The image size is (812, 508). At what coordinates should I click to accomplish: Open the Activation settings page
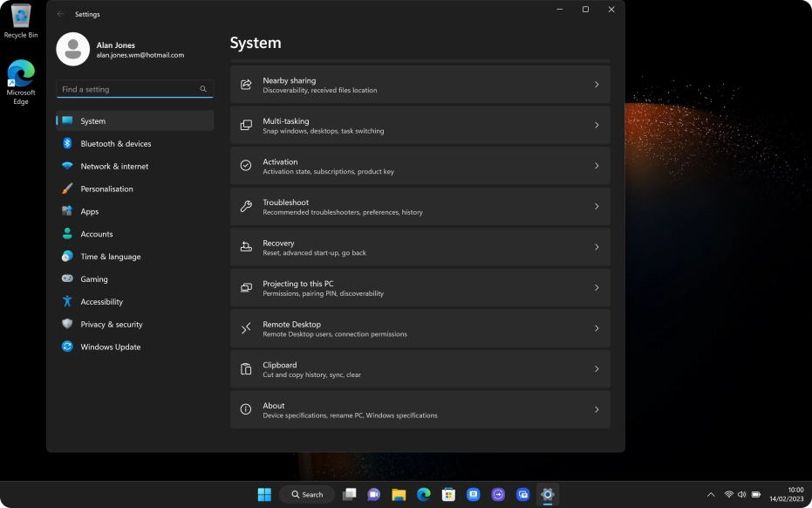pos(419,166)
